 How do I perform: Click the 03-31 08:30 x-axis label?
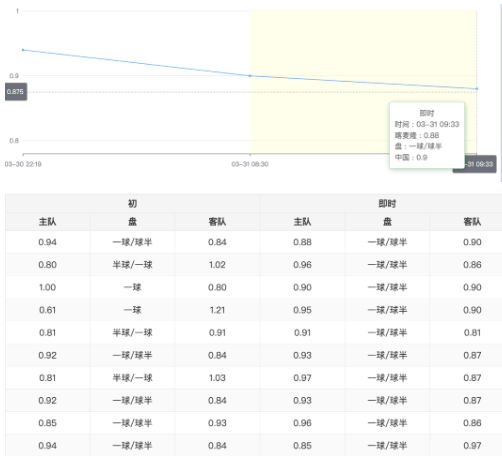[250, 164]
